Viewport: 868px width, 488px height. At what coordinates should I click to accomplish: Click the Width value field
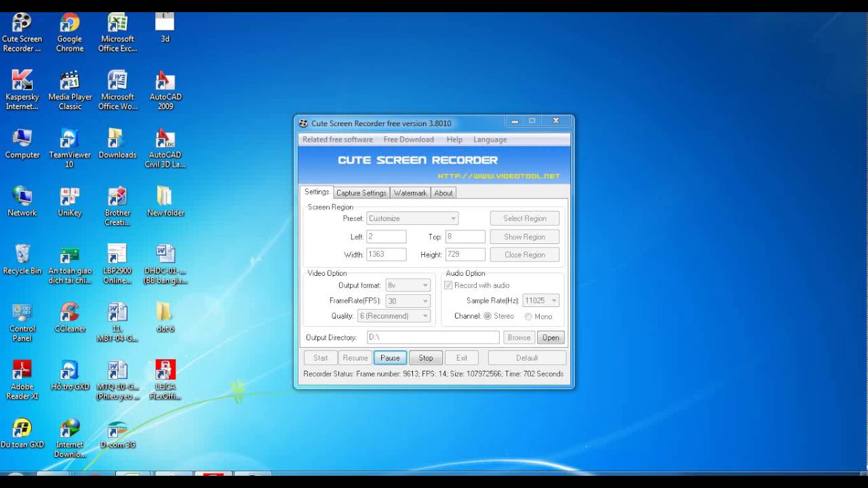[386, 254]
